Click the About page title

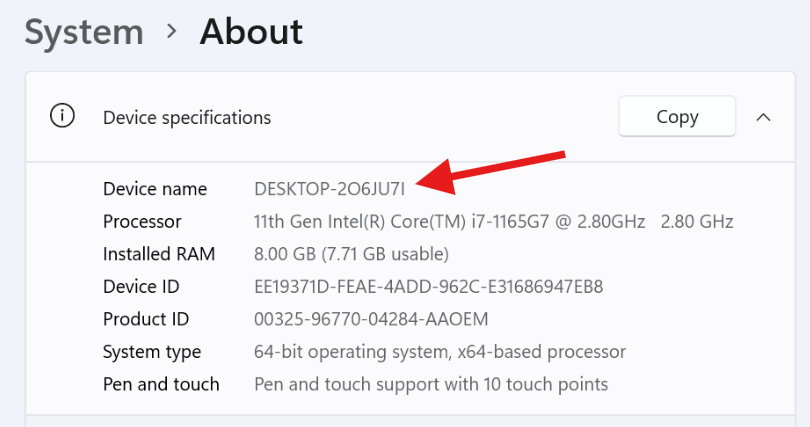click(251, 32)
